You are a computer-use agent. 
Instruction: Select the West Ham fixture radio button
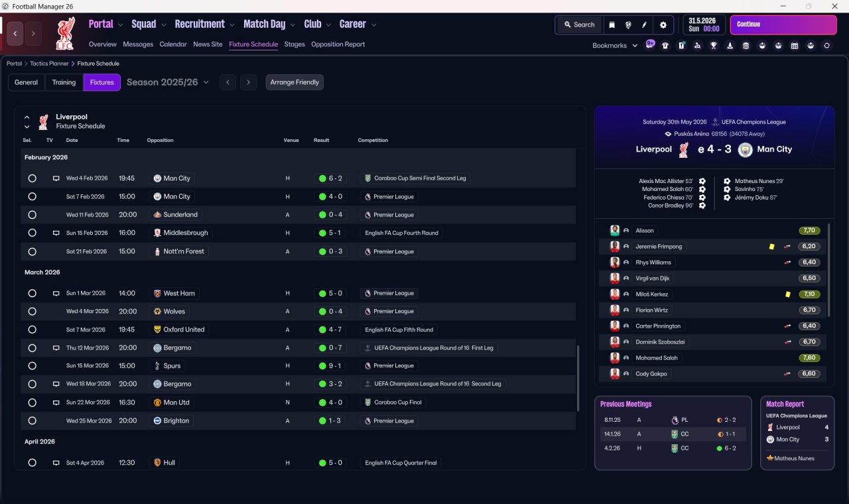32,293
